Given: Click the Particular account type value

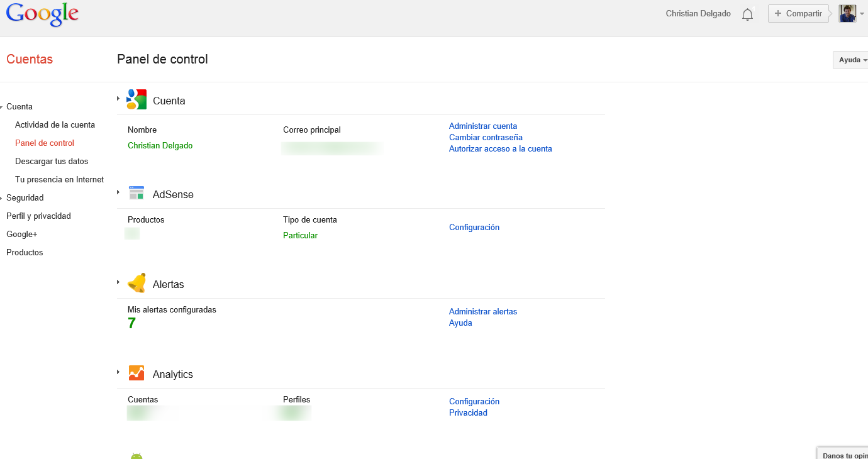Looking at the screenshot, I should [x=300, y=235].
